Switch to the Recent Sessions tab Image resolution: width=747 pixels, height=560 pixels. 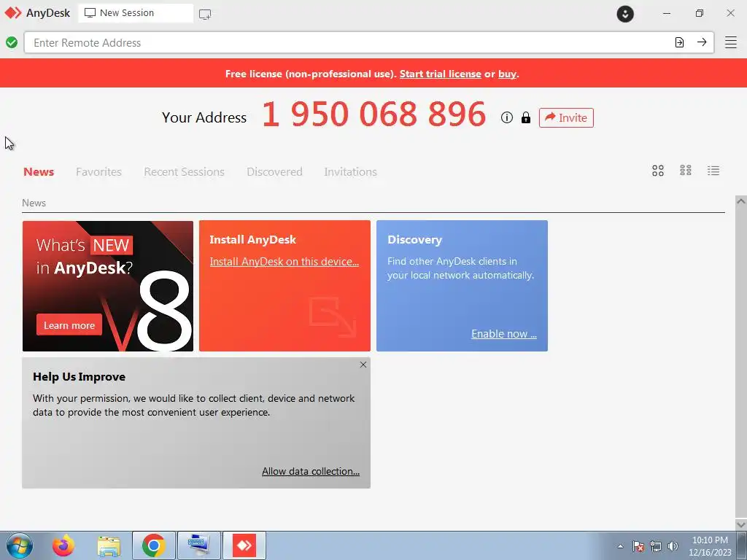184,171
